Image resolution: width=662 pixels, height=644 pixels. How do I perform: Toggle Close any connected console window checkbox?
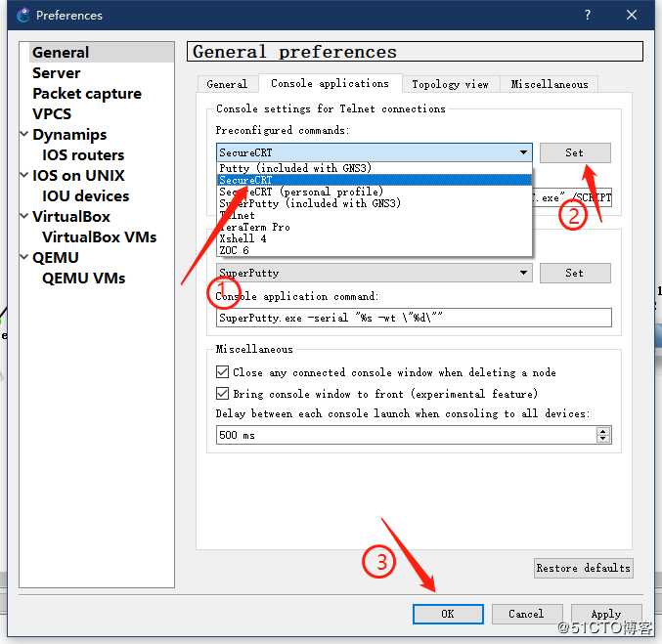coord(223,371)
